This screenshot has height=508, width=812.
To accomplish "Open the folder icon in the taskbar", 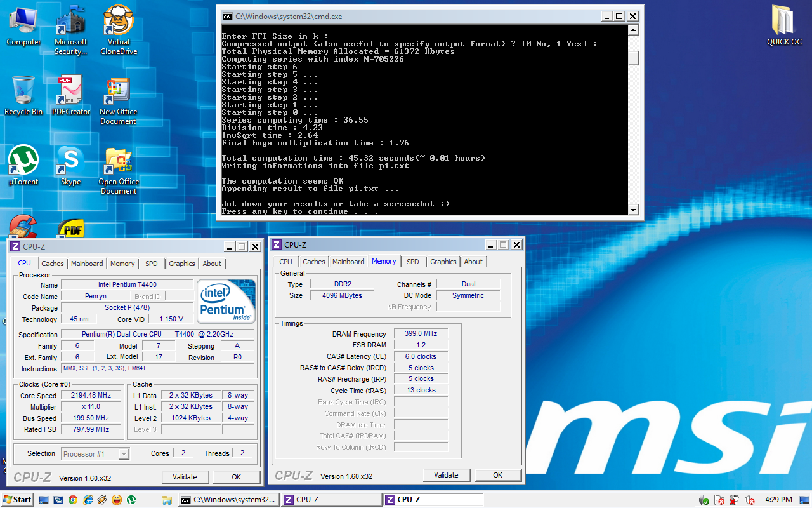I will 167,500.
